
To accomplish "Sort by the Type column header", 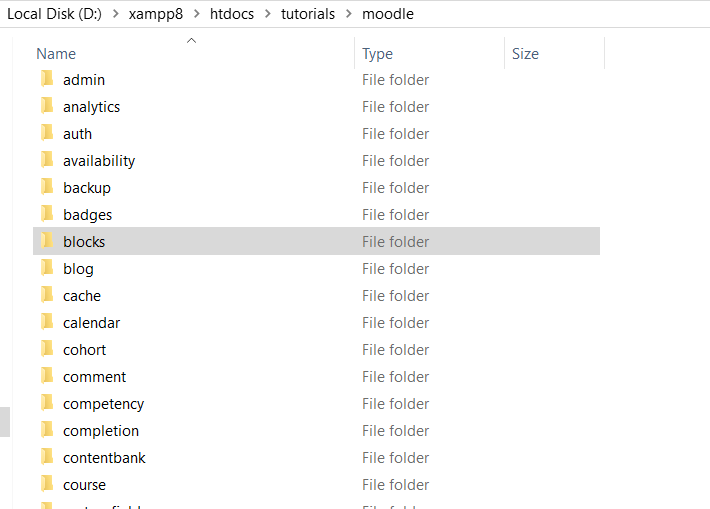I will 377,54.
